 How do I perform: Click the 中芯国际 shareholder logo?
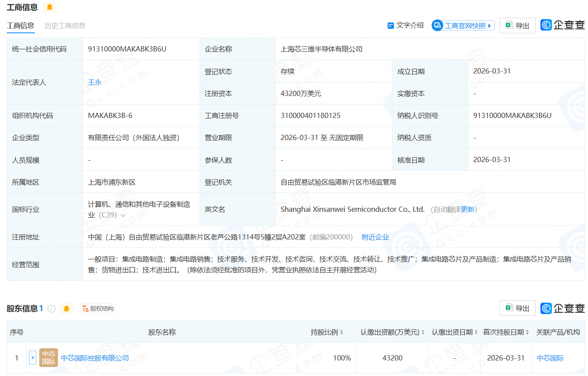pyautogui.click(x=48, y=358)
